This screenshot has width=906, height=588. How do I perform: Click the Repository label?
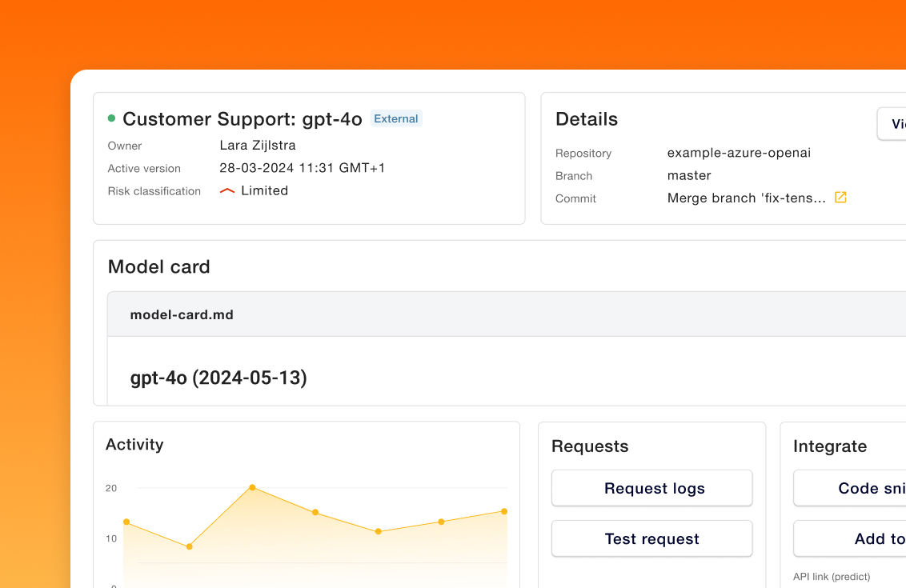click(583, 153)
